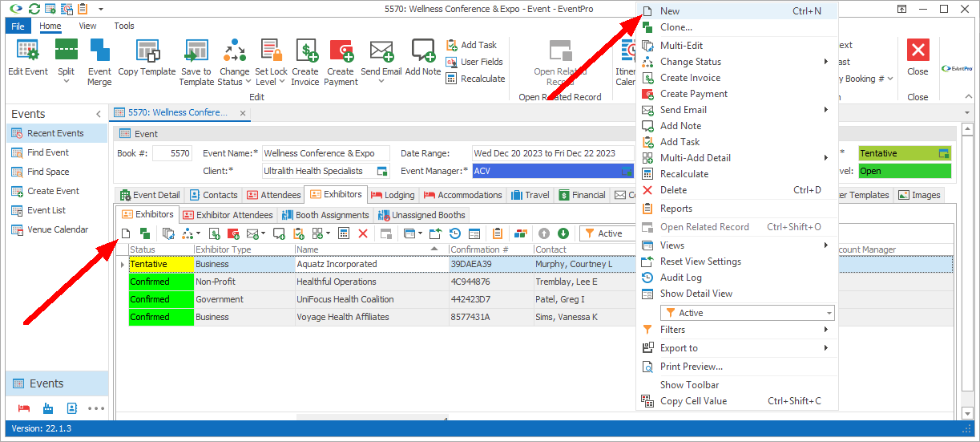Screen dimensions: 980x442
Task: Sort by the Confirmation # column header
Action: (x=491, y=249)
